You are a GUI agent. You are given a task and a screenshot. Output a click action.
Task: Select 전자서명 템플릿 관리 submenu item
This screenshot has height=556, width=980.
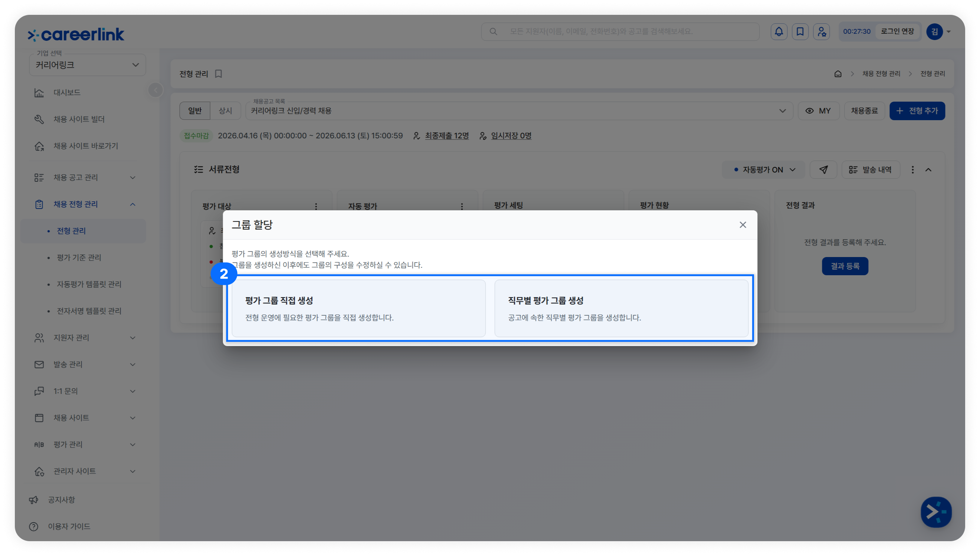pyautogui.click(x=83, y=311)
